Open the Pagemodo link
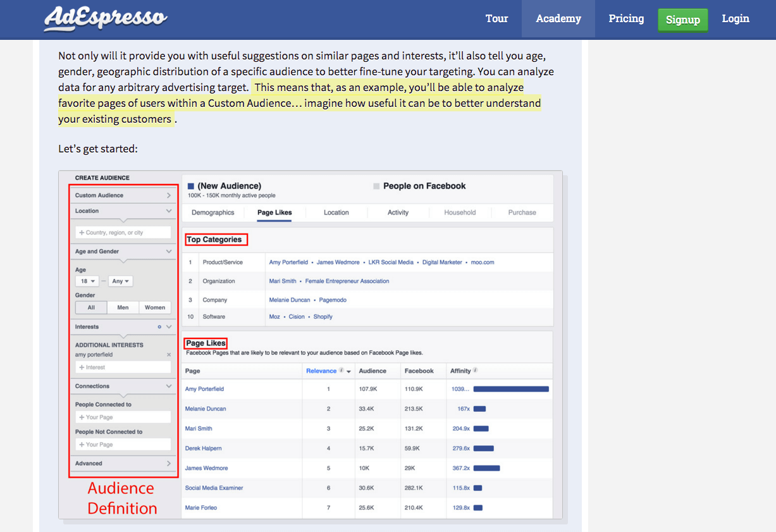This screenshot has height=532, width=776. [x=333, y=300]
